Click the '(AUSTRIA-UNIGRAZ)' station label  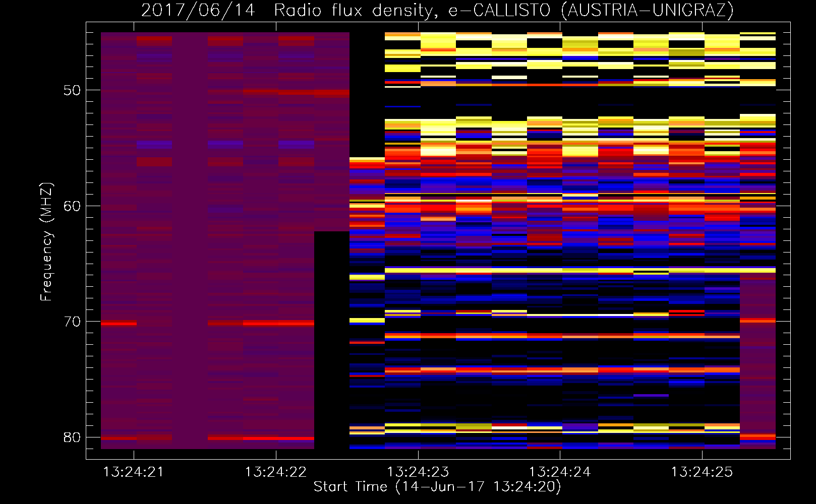648,11
